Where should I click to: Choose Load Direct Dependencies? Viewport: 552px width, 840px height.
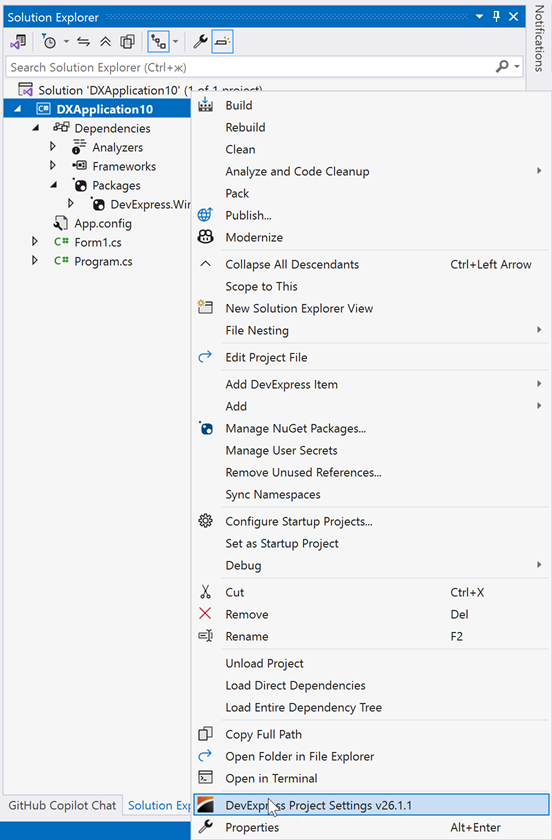[x=295, y=685]
